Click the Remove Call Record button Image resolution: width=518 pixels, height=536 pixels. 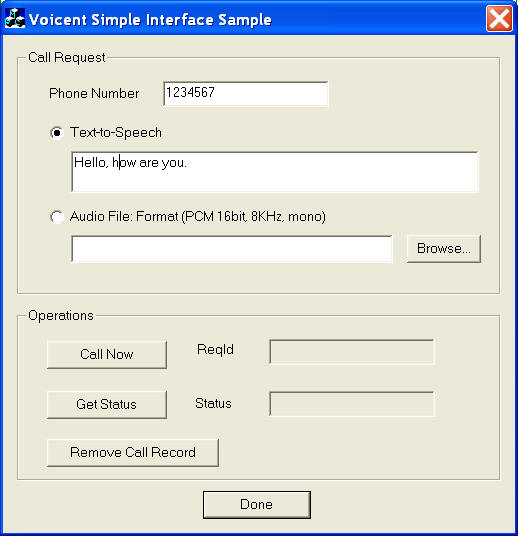133,453
